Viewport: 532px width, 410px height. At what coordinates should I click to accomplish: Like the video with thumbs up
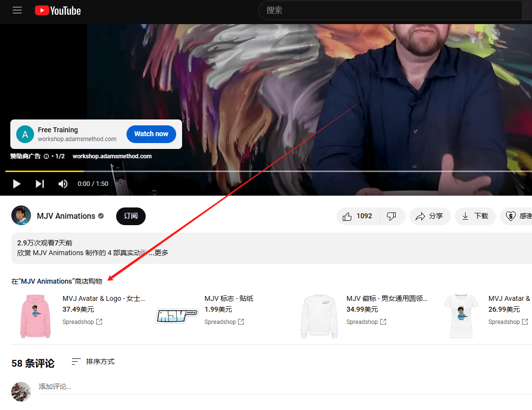tap(347, 216)
